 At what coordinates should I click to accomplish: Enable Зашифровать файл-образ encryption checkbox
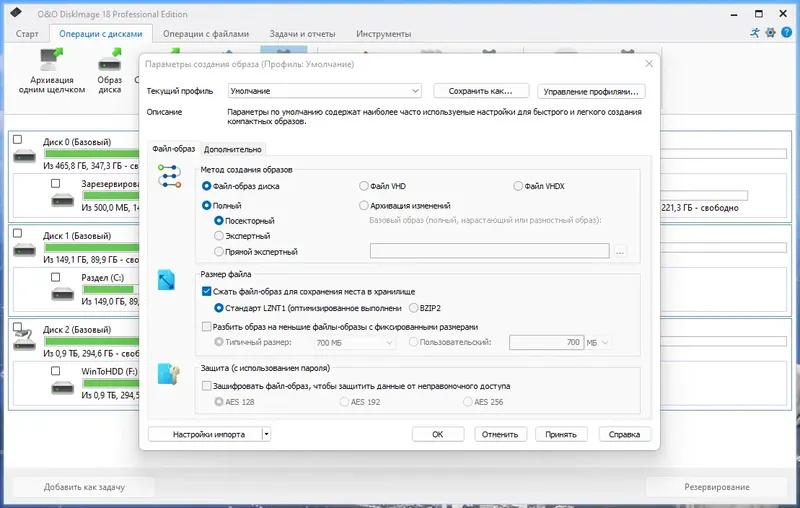207,386
